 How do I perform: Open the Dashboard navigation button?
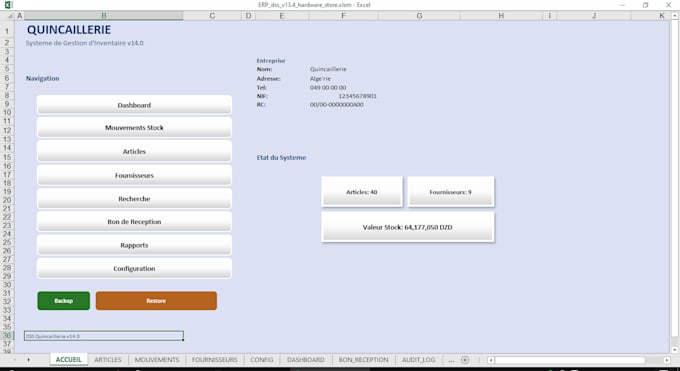134,105
